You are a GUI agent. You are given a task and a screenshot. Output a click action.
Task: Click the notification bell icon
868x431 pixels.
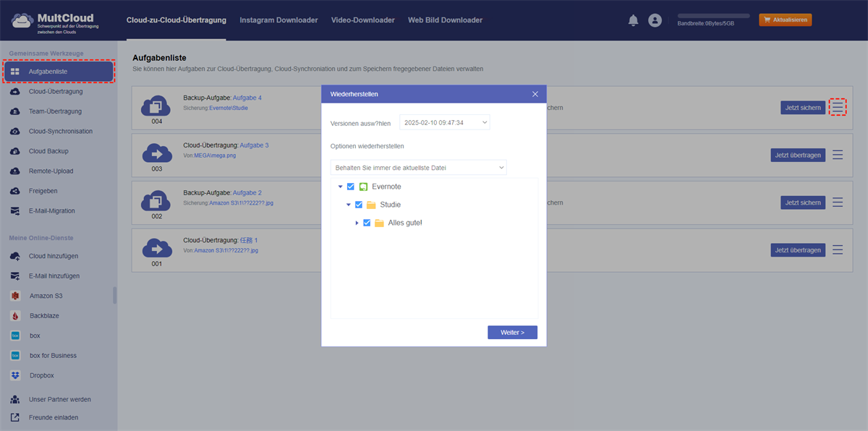pyautogui.click(x=633, y=20)
